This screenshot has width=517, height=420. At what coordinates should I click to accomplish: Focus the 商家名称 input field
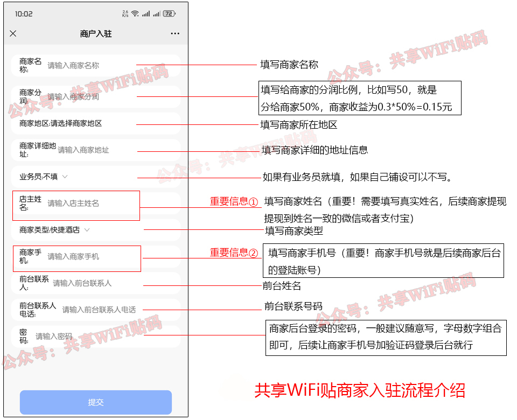pos(96,65)
